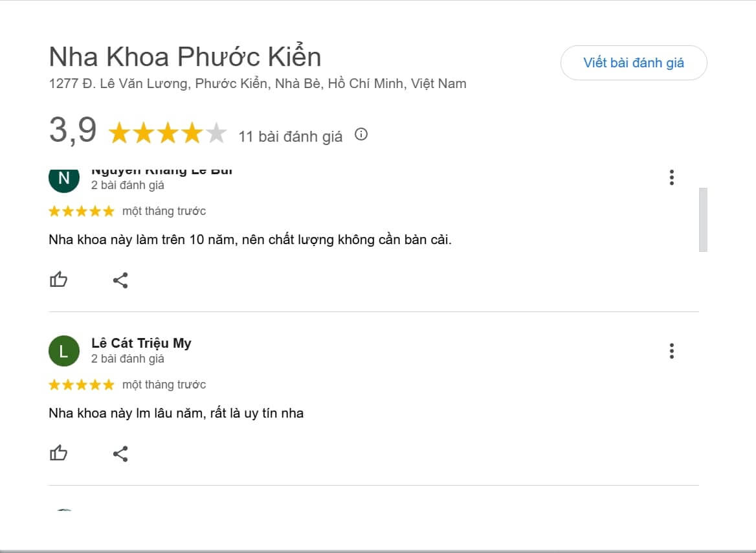The height and width of the screenshot is (553, 756).
Task: Select the fourth star in the overall rating
Action: pos(193,133)
